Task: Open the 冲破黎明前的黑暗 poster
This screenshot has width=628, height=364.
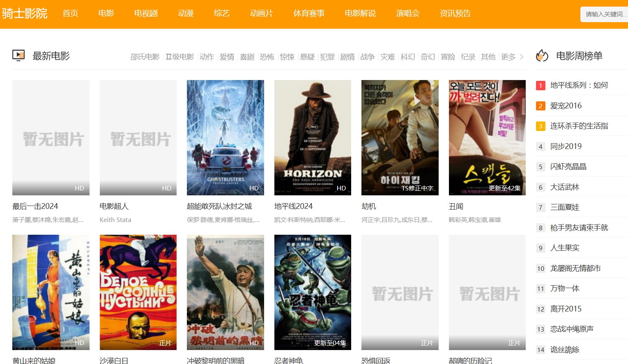Action: (x=225, y=292)
